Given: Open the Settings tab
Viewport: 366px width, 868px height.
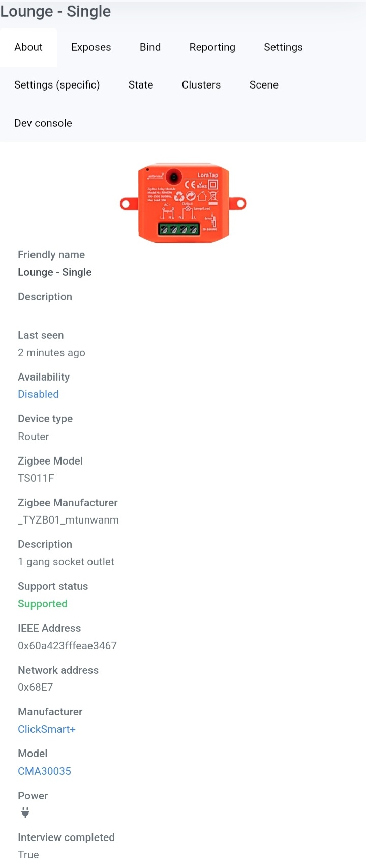Looking at the screenshot, I should click(x=283, y=47).
